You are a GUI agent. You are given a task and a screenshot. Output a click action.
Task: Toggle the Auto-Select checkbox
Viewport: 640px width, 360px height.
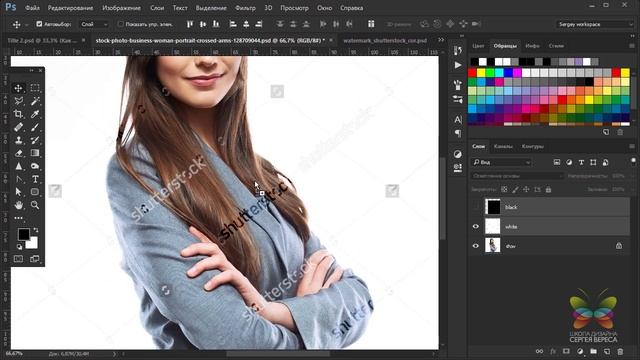[39, 24]
